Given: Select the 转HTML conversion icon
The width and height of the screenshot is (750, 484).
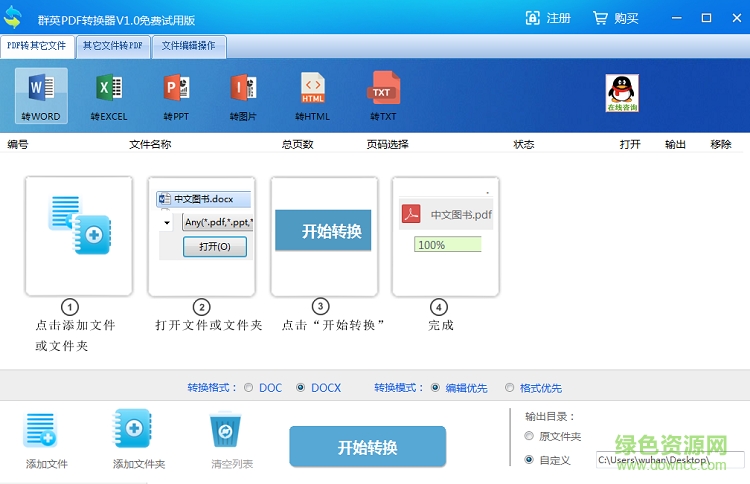Looking at the screenshot, I should pyautogui.click(x=312, y=91).
